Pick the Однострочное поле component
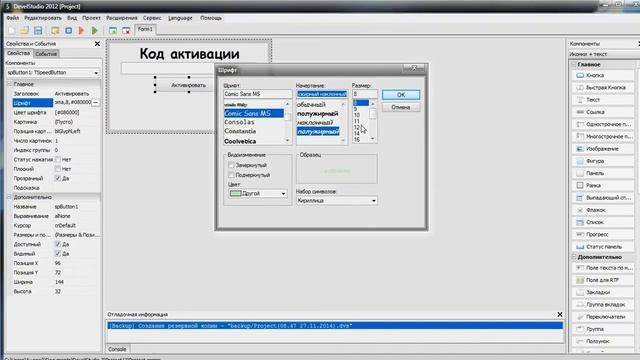 tap(603, 124)
